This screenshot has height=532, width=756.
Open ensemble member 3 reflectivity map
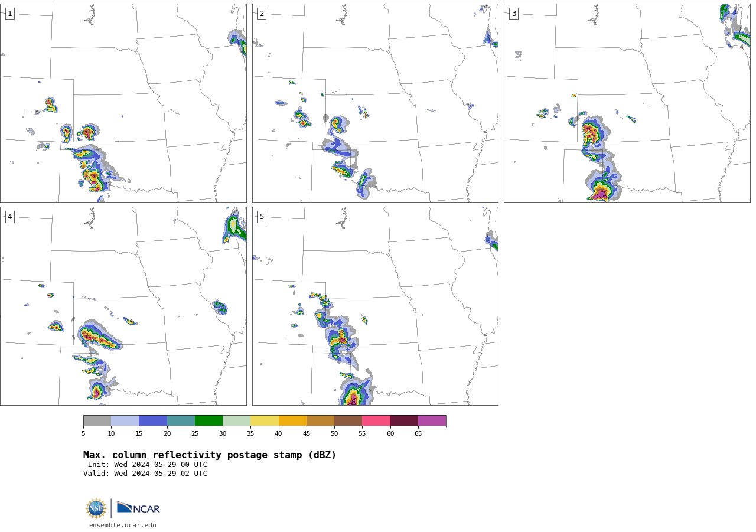(x=627, y=103)
